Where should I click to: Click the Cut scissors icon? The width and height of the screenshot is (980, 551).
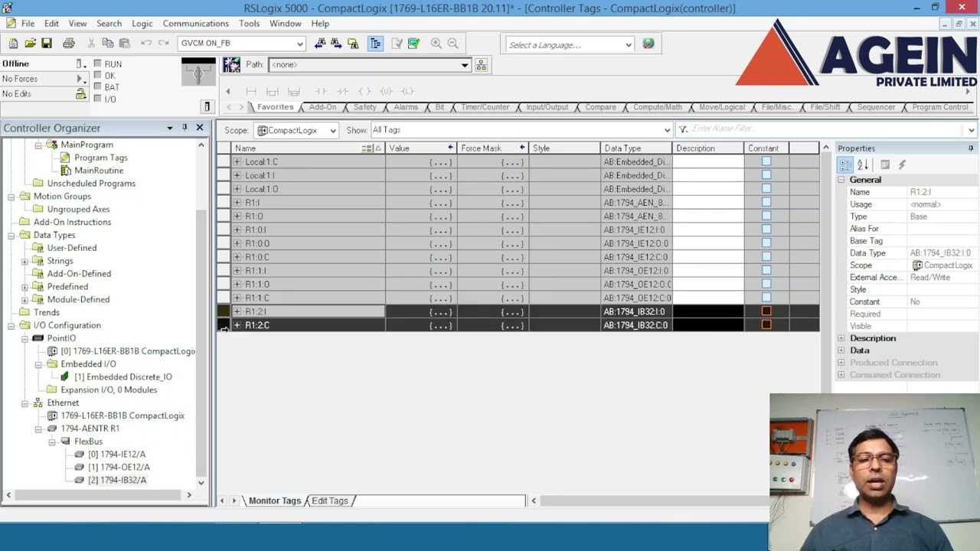click(91, 44)
